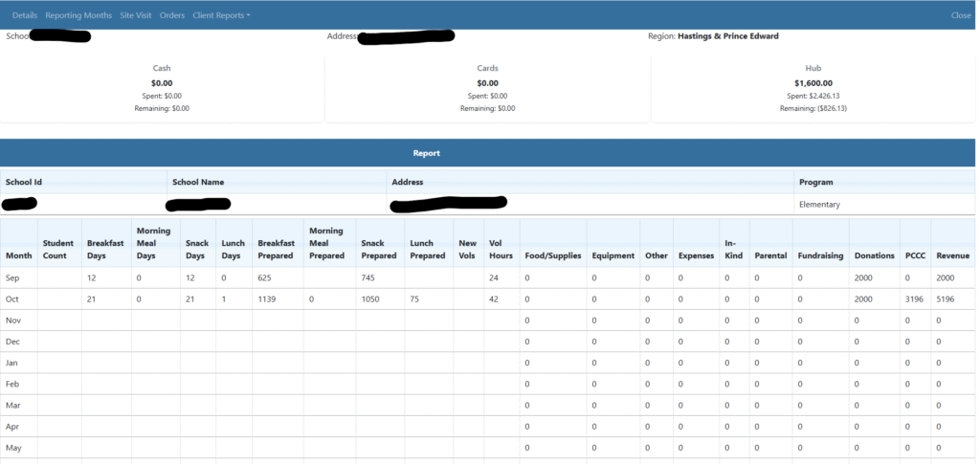Go to the Orders tab

[x=172, y=15]
